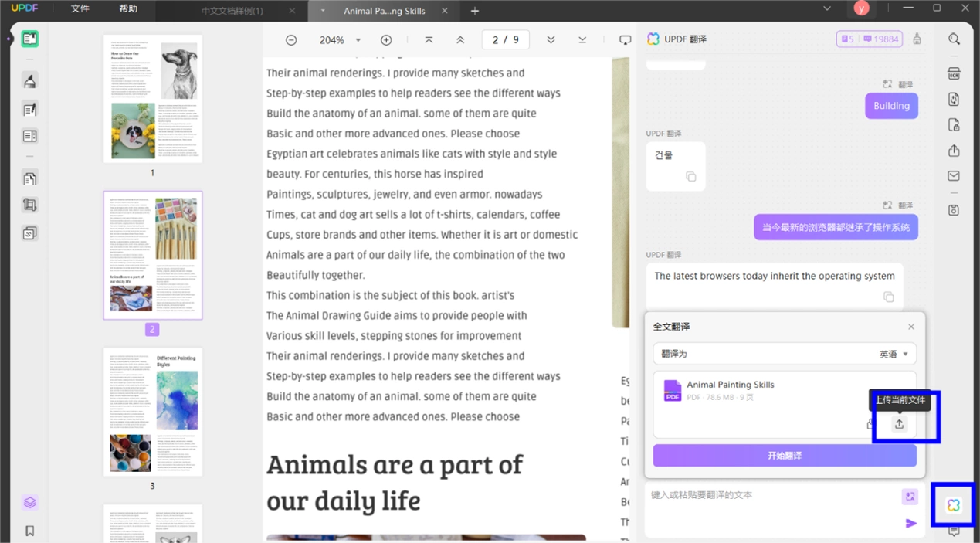Screen dimensions: 980x543
Task: Toggle the translate mode icon in input box
Action: pyautogui.click(x=910, y=497)
